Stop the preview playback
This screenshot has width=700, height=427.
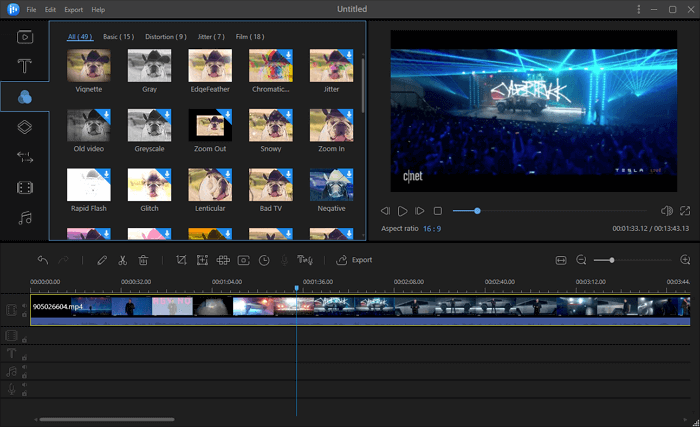pyautogui.click(x=438, y=211)
